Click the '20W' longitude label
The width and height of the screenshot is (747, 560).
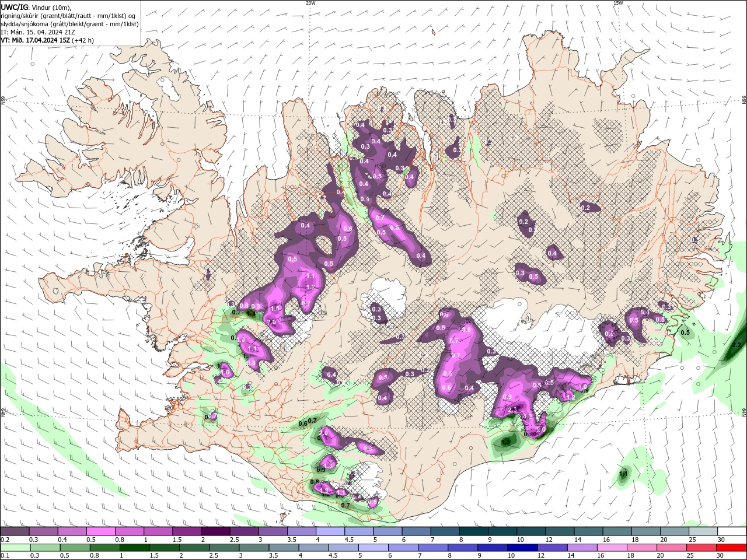click(x=310, y=3)
